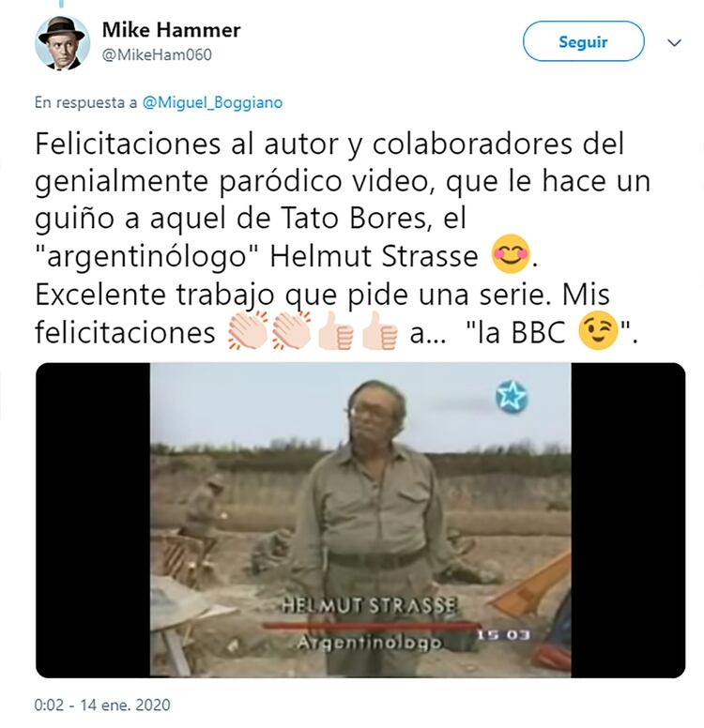Open the Mike Hammer display name
This screenshot has height=728, width=704.
pyautogui.click(x=171, y=31)
